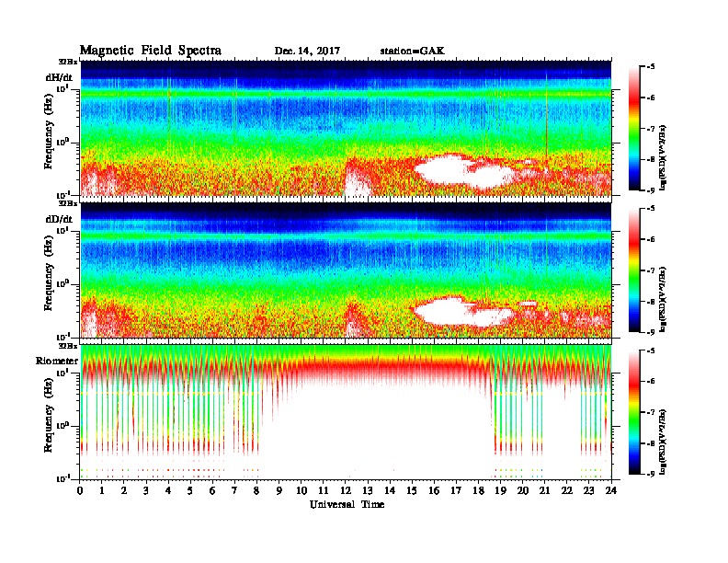Click the hour 9 tick label
Screen dimensions: 728x563
click(x=279, y=490)
